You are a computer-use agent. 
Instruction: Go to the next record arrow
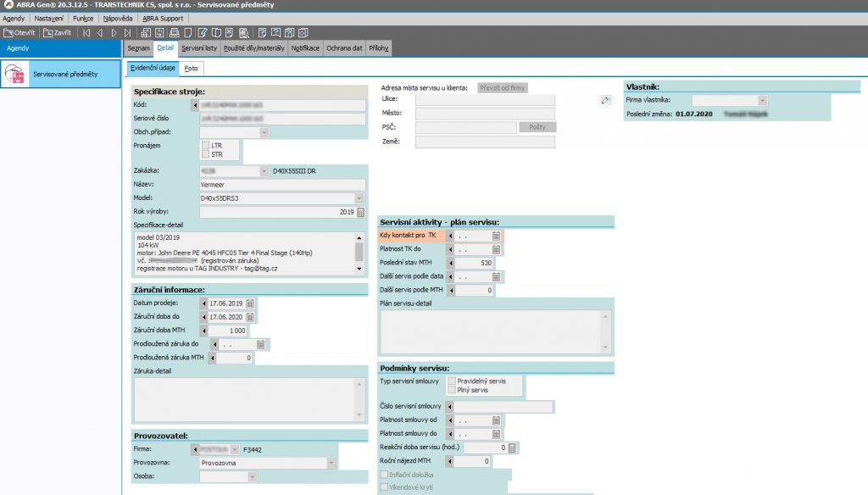(114, 33)
